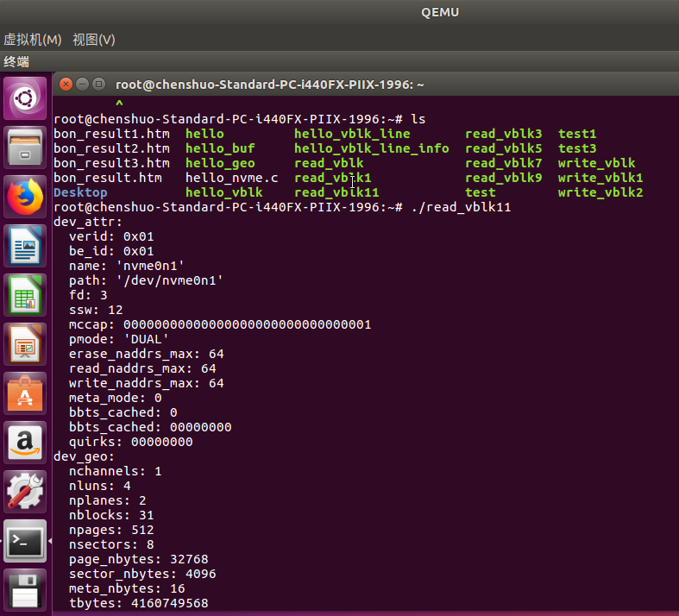
Task: Open Ubuntu Software center icon
Action: [25, 394]
